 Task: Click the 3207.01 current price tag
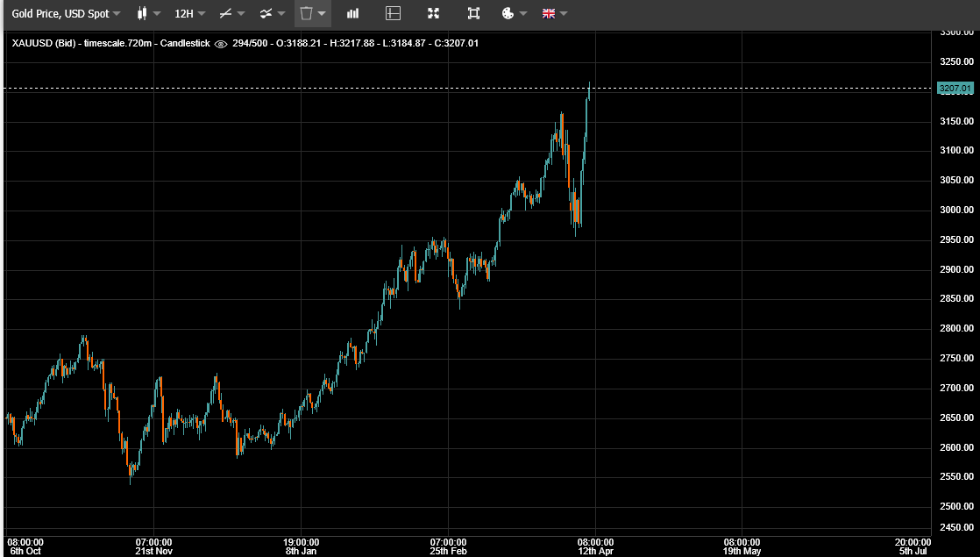click(955, 88)
